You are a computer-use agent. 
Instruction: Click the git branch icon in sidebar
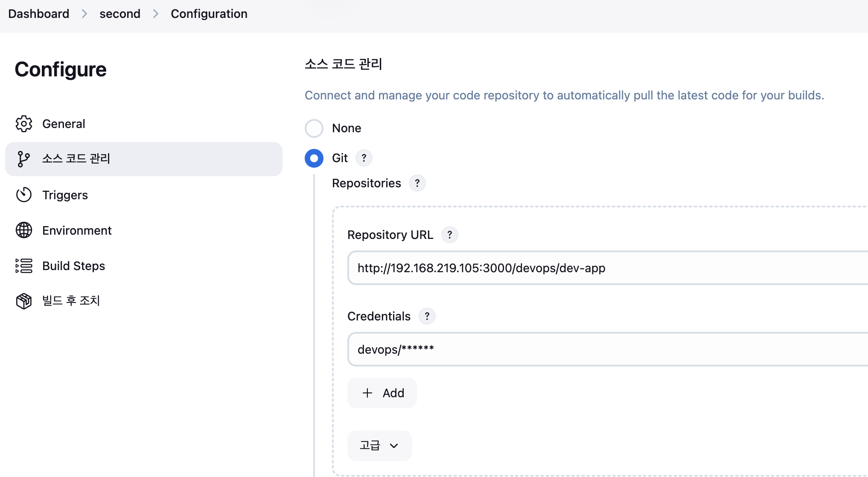23,159
